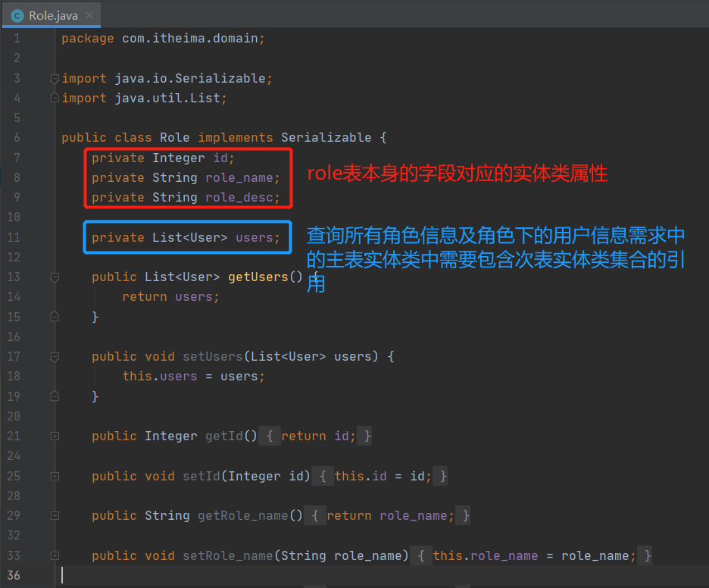
Task: Click the field role_desc on line 9
Action: pyautogui.click(x=239, y=198)
